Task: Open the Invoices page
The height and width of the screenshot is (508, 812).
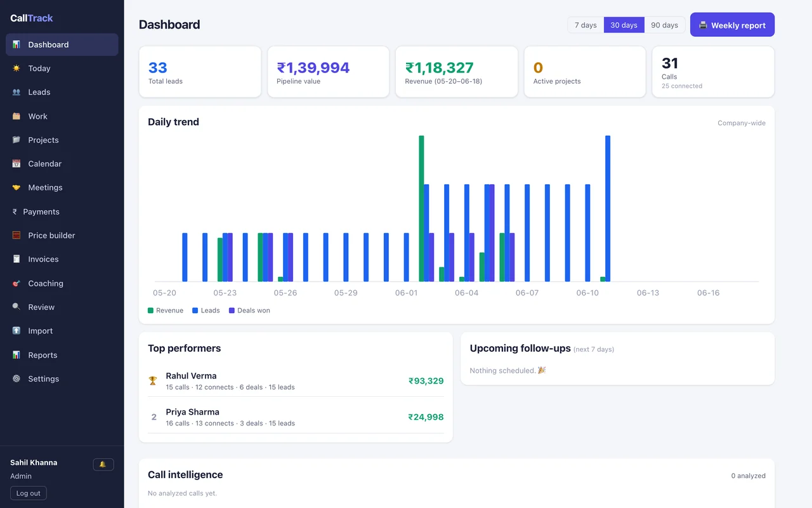Action: 62,259
